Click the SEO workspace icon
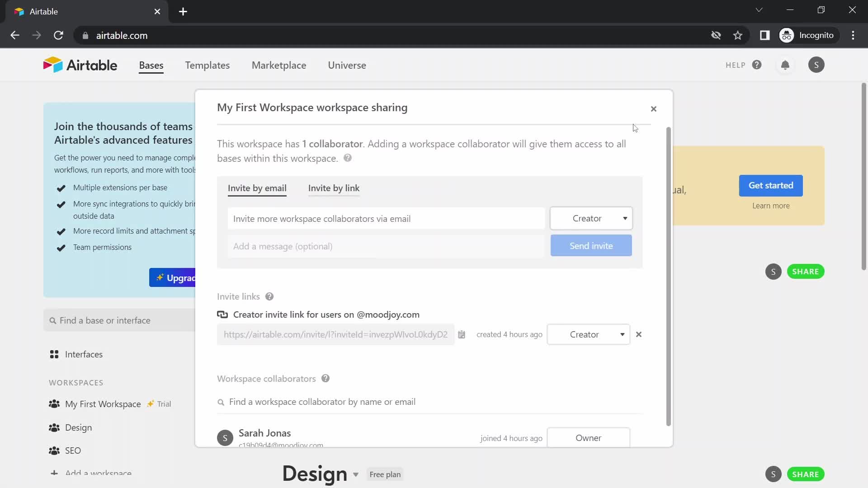This screenshot has height=488, width=868. click(x=54, y=450)
